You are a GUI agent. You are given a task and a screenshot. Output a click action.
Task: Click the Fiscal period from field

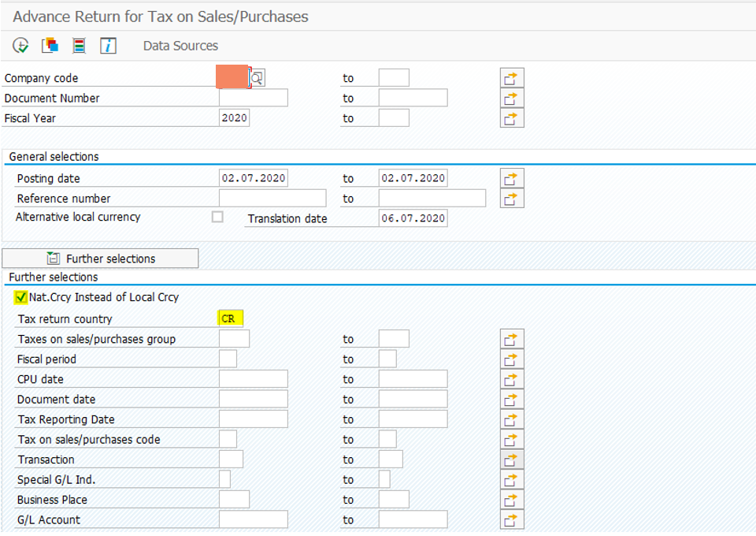[228, 359]
